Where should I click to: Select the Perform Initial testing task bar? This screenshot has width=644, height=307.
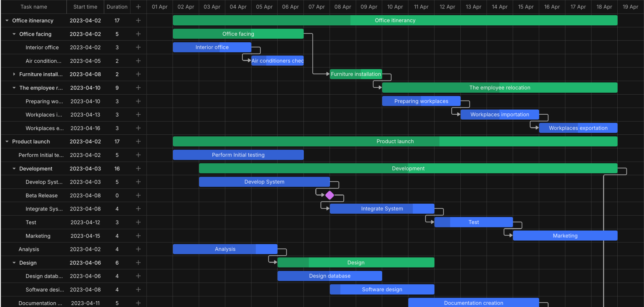pos(238,155)
